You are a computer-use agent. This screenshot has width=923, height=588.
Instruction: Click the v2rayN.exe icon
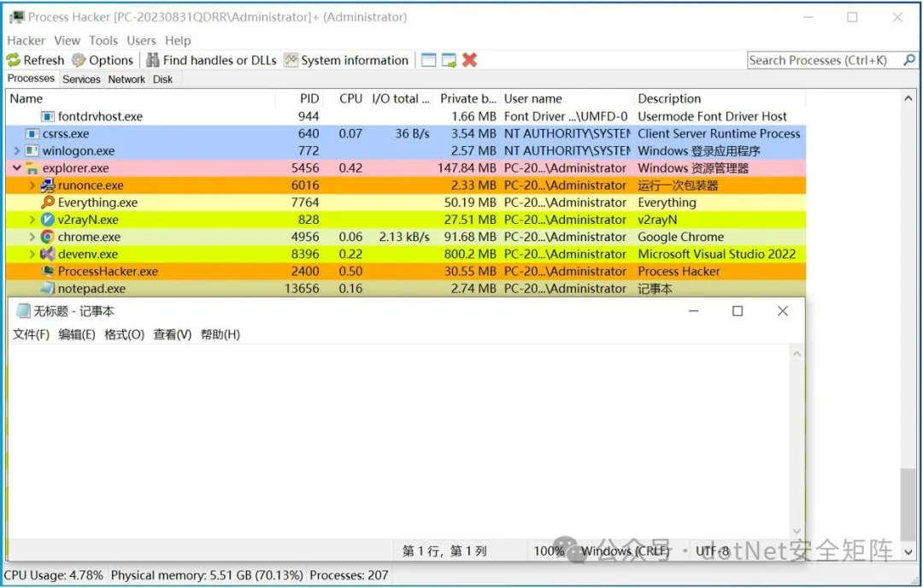[x=48, y=220]
